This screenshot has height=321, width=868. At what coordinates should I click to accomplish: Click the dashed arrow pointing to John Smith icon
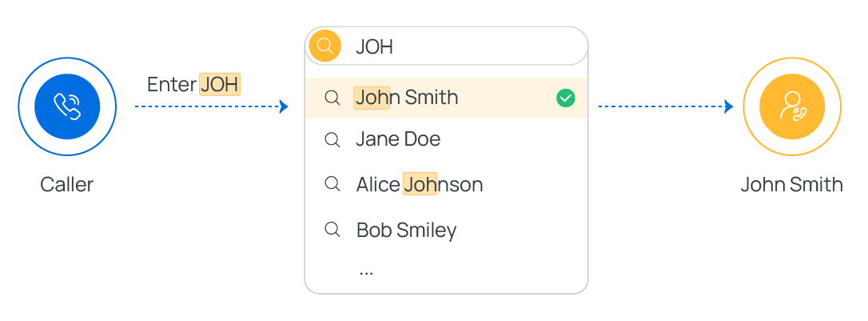(665, 106)
